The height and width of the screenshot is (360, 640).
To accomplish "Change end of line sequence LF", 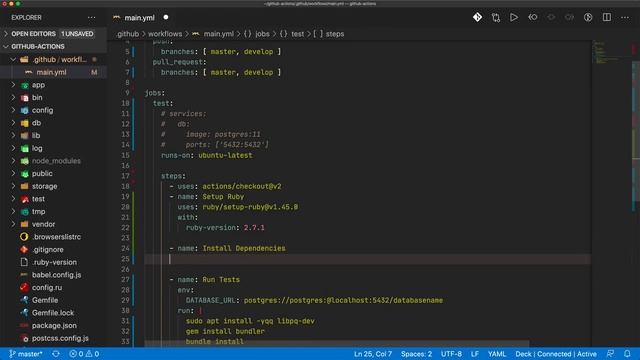I will pyautogui.click(x=474, y=354).
